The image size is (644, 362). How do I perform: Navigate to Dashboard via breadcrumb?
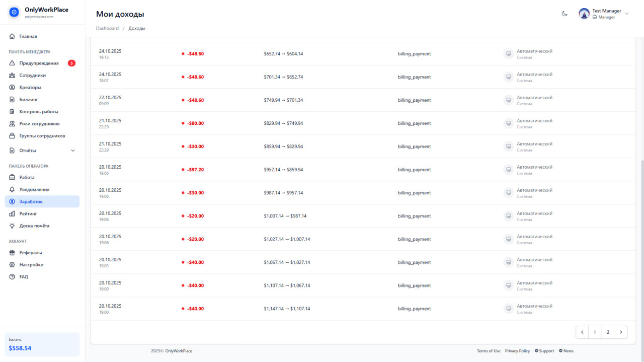(x=107, y=28)
